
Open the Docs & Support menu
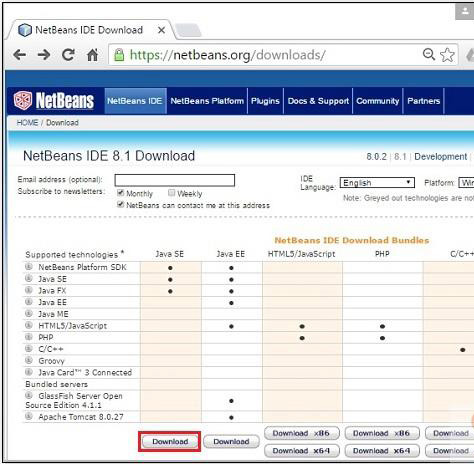318,101
